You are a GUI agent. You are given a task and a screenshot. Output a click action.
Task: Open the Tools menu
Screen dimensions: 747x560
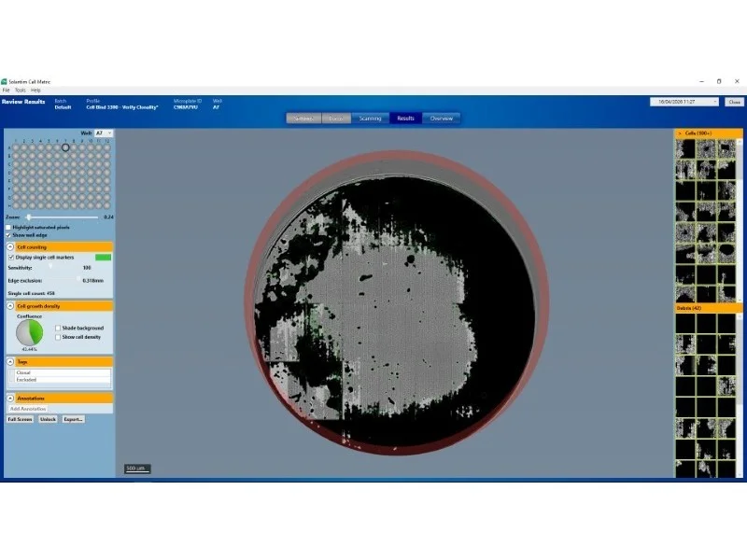tap(20, 90)
